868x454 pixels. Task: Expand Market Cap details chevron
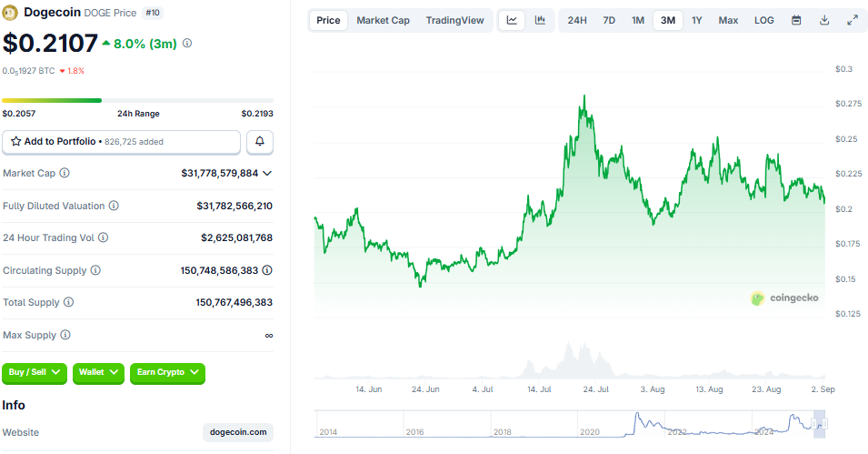click(267, 173)
